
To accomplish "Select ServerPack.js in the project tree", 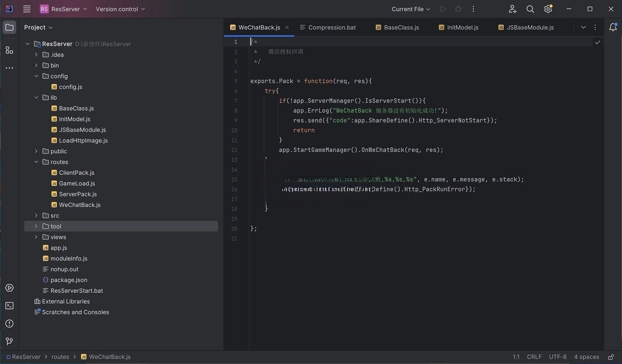I will (78, 194).
